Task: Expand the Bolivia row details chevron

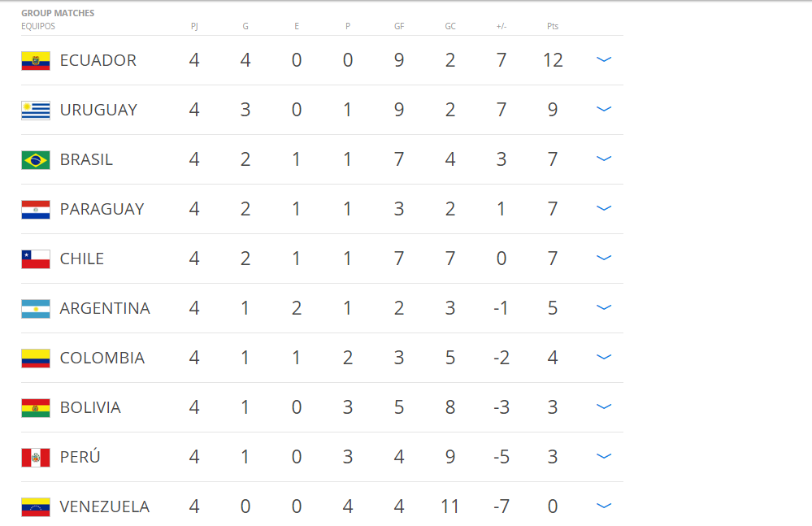Action: (x=604, y=407)
